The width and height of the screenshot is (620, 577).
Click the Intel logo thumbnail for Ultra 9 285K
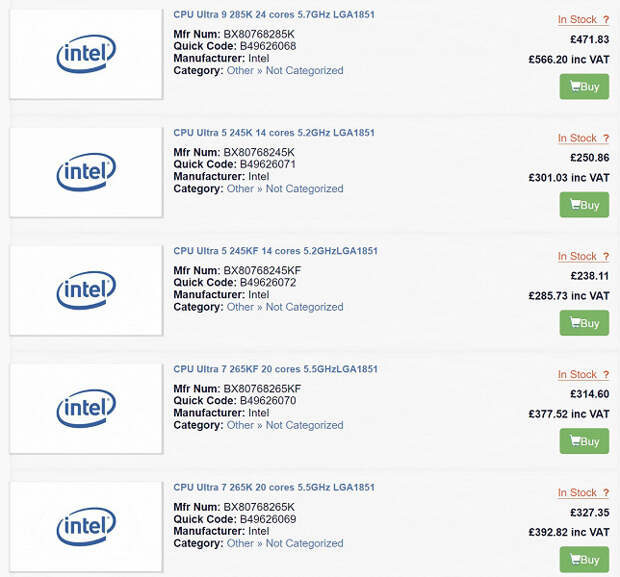(86, 54)
